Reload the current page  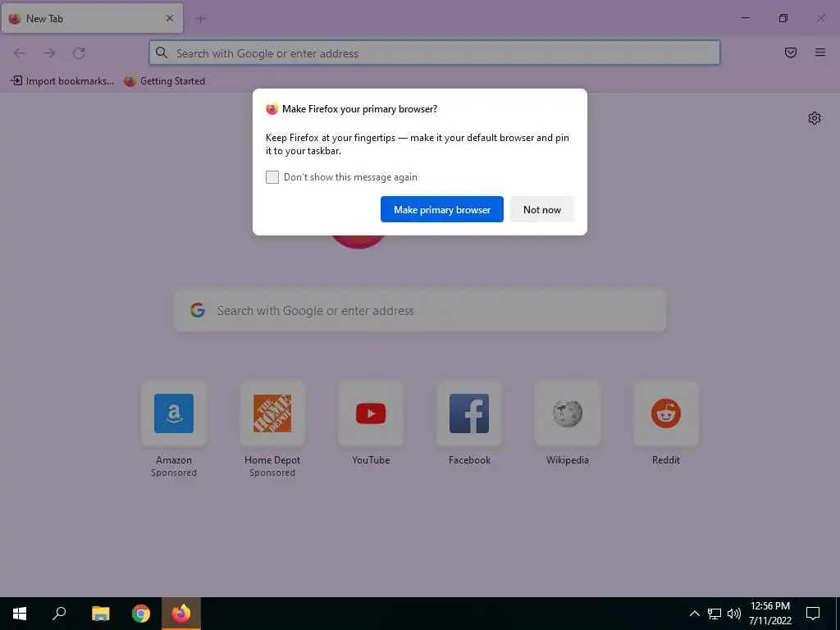[x=79, y=53]
